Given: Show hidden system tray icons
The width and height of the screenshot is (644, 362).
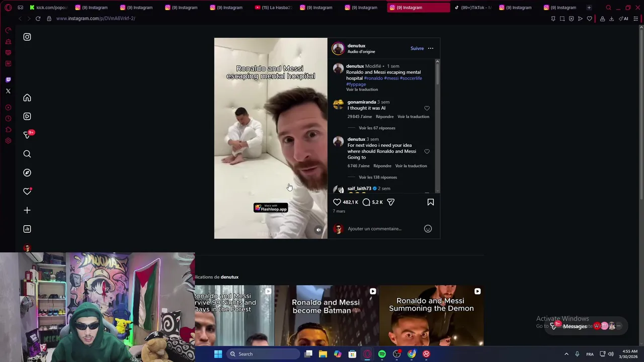Looking at the screenshot, I should click(566, 354).
